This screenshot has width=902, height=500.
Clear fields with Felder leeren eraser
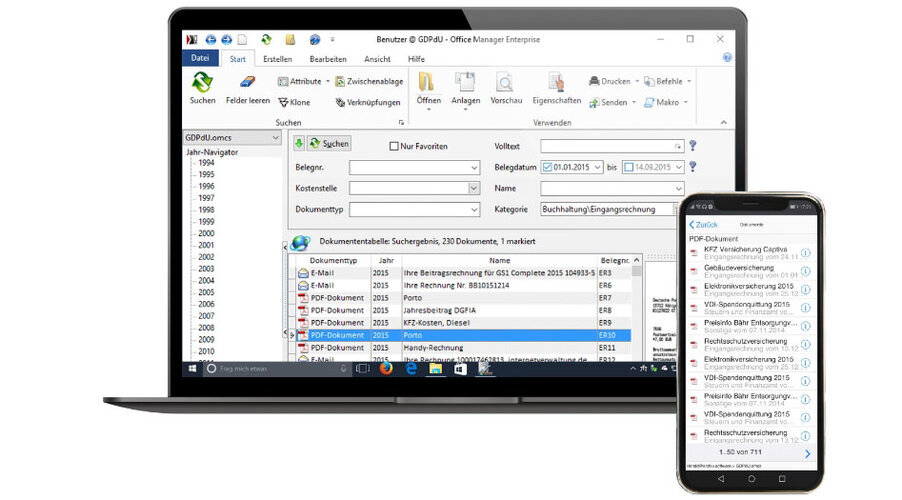(247, 88)
